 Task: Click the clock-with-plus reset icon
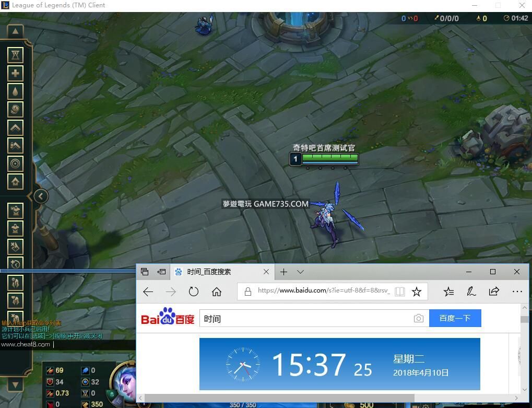(15, 263)
